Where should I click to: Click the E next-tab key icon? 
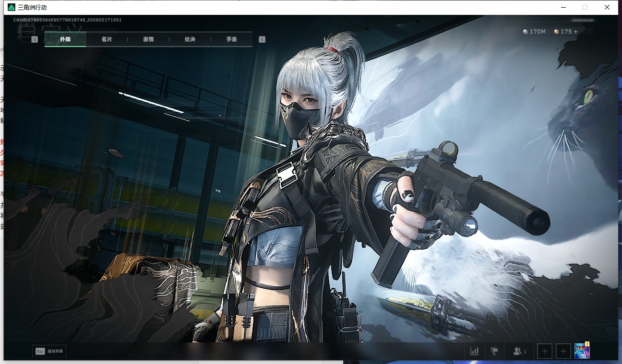[262, 39]
